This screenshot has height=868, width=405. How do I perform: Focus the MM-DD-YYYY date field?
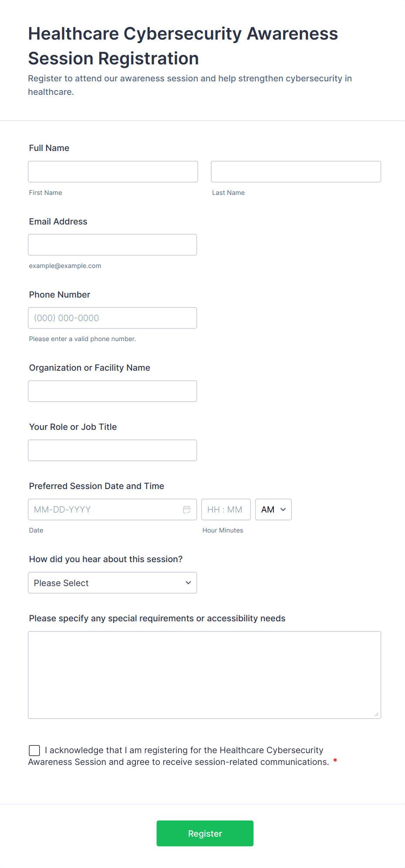(x=105, y=509)
